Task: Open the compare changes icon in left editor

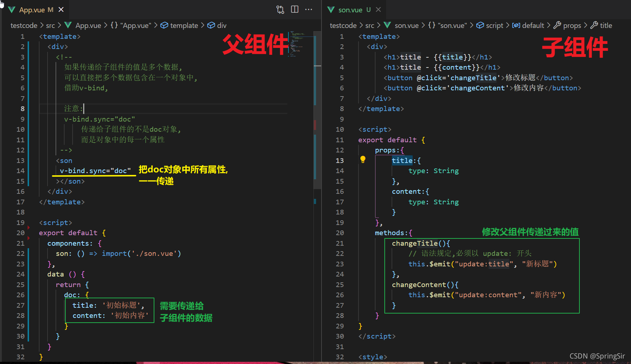Action: pyautogui.click(x=280, y=9)
